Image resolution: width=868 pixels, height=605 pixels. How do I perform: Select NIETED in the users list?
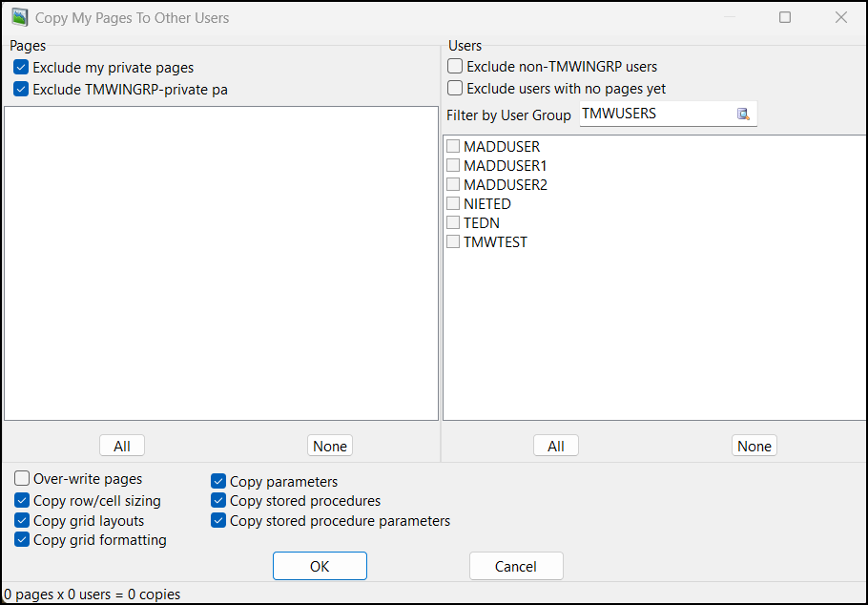[x=453, y=203]
